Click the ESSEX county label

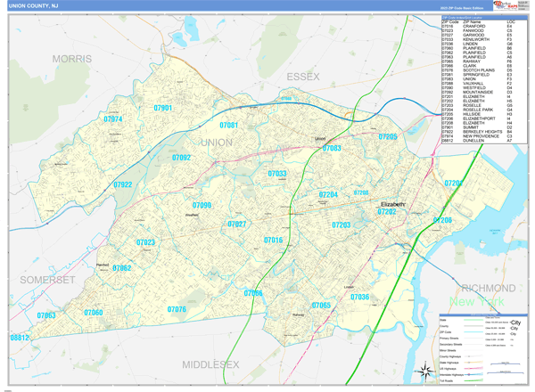point(300,78)
